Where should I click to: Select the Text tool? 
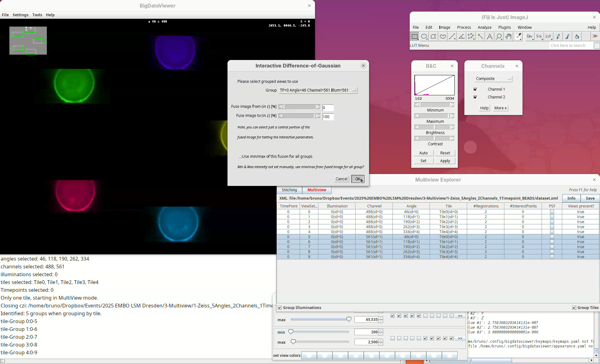coord(490,37)
